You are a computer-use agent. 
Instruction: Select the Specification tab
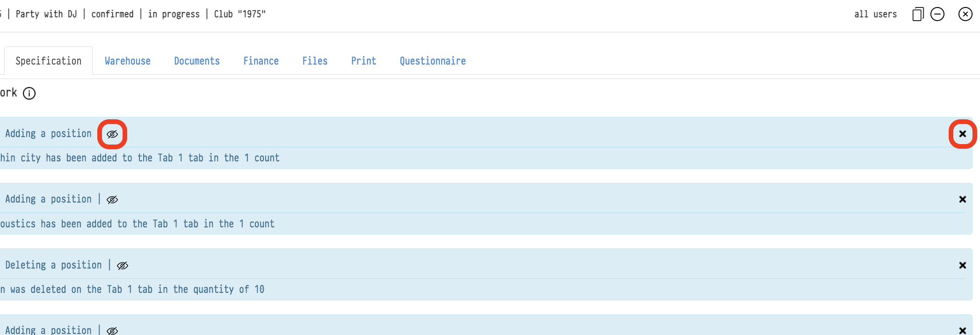coord(49,61)
